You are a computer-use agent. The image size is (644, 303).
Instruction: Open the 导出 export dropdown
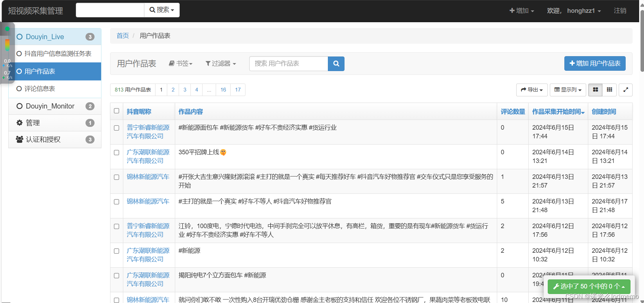[x=532, y=90]
